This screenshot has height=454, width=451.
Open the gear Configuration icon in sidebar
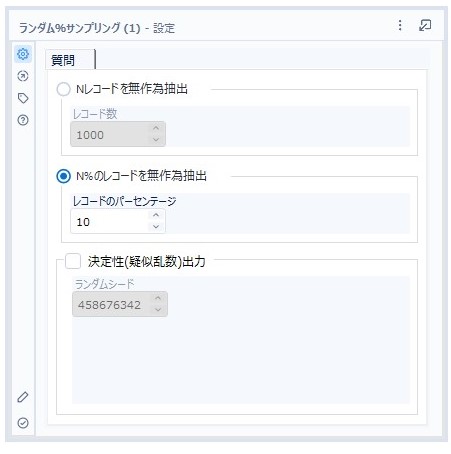pos(23,54)
